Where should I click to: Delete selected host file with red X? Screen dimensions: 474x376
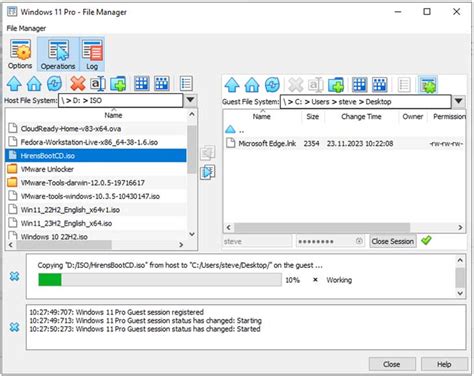click(x=78, y=84)
